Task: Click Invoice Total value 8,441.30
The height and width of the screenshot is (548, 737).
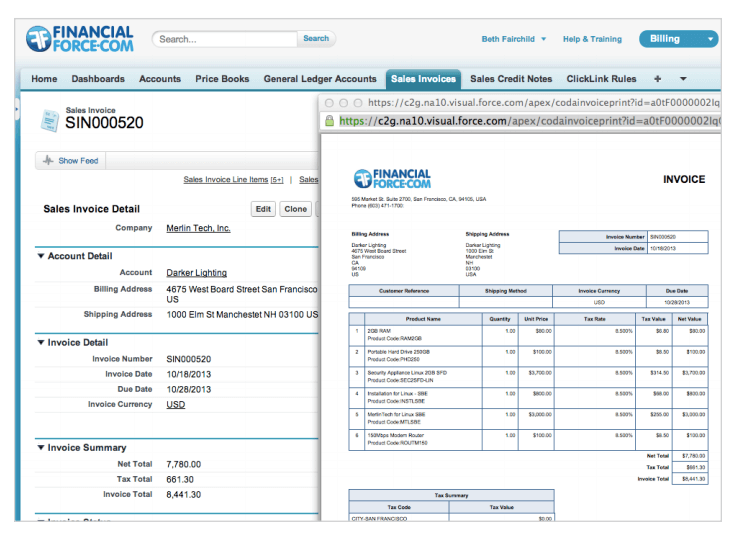Action: [183, 494]
